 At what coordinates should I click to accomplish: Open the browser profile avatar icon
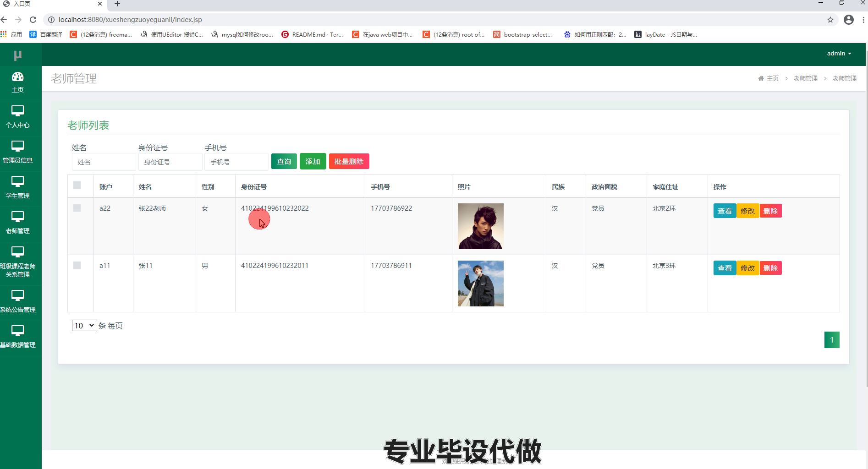tap(849, 20)
